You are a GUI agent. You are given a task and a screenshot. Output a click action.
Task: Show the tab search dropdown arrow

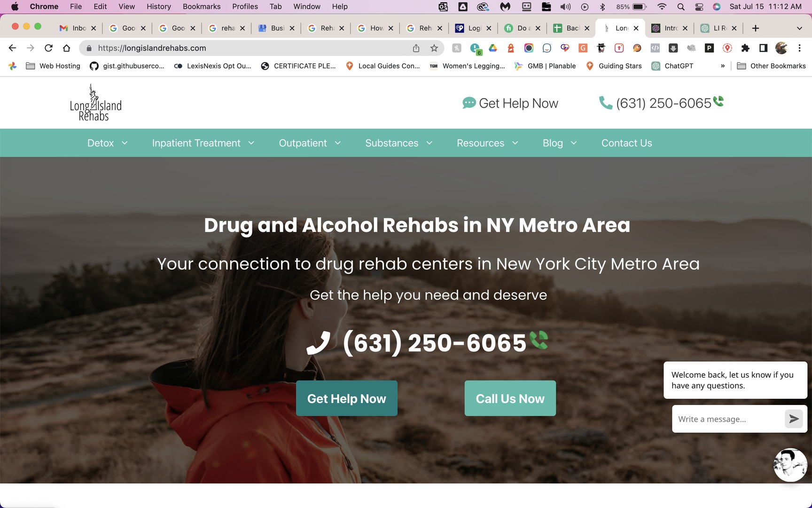tap(799, 28)
